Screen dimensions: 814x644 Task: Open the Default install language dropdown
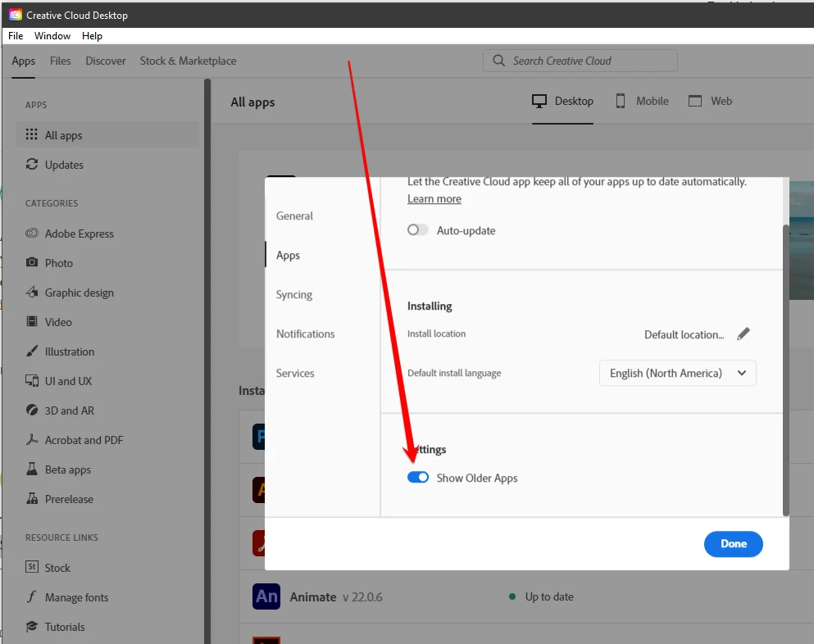coord(677,373)
